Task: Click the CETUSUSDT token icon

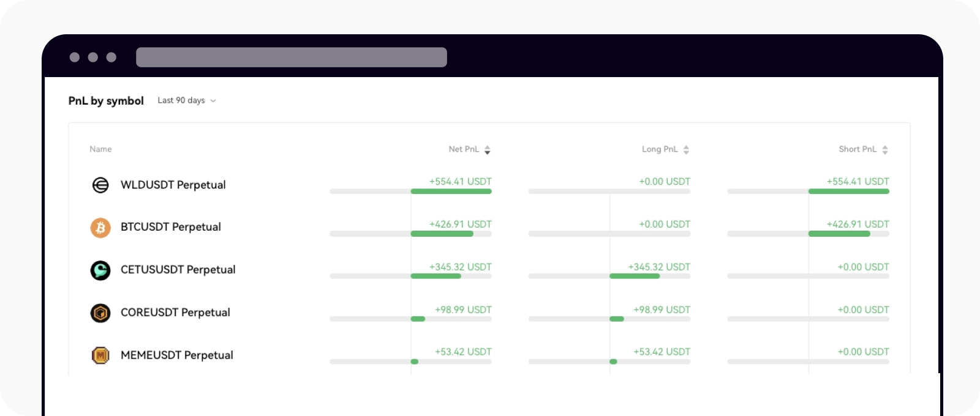Action: pos(100,270)
